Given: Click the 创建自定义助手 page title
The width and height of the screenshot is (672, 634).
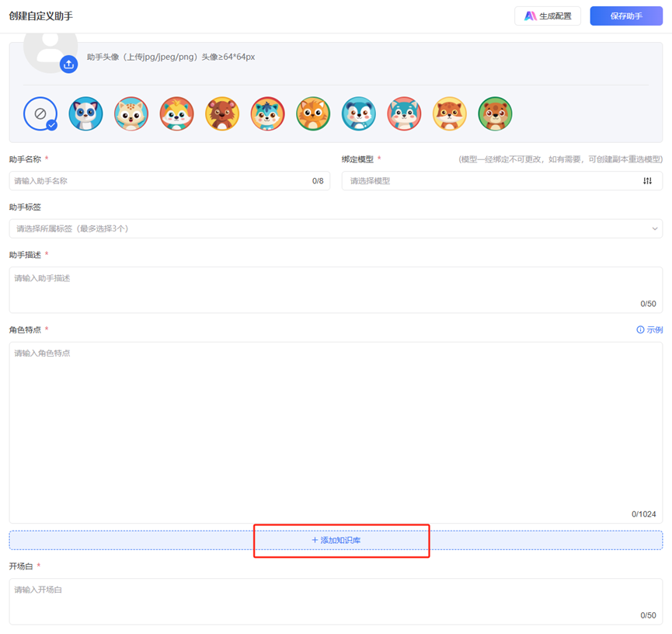Looking at the screenshot, I should 40,16.
